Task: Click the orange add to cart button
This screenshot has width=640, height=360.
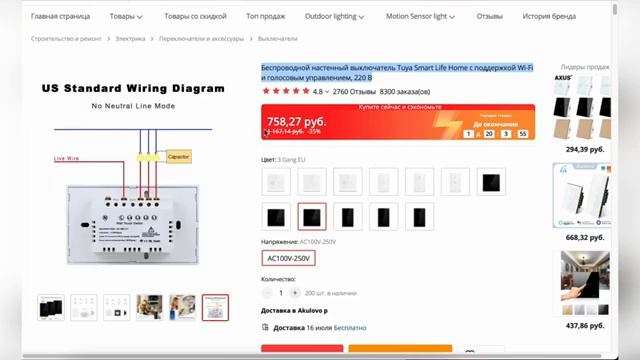Action: click(x=400, y=348)
